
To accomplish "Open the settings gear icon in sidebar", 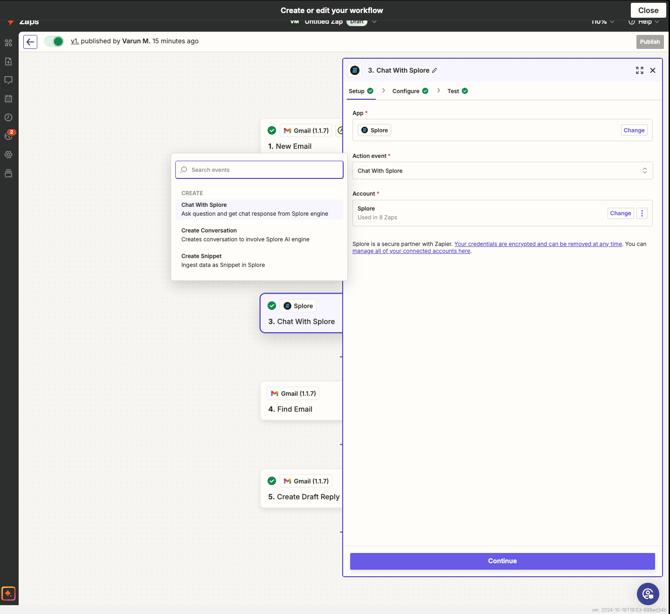I will [8, 155].
